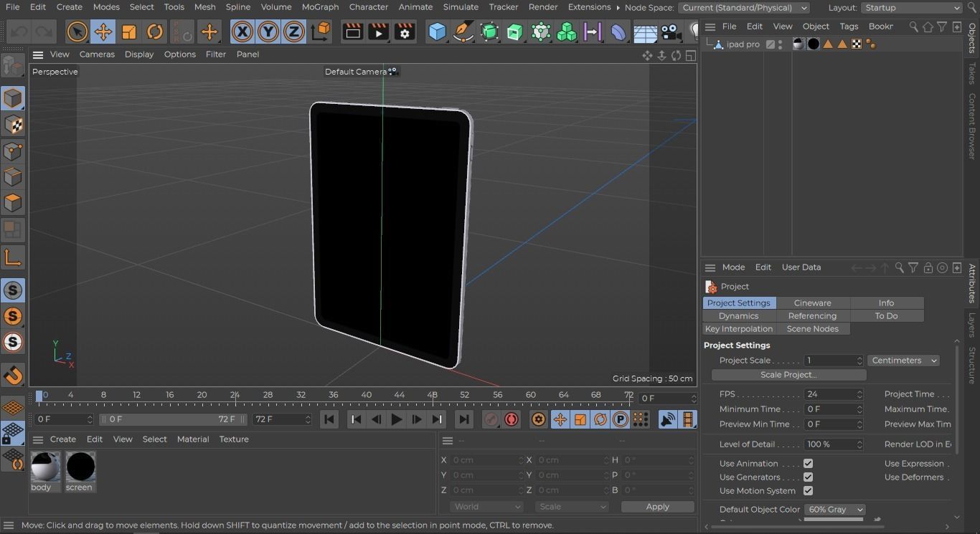Open the Simulate menu

pyautogui.click(x=461, y=7)
